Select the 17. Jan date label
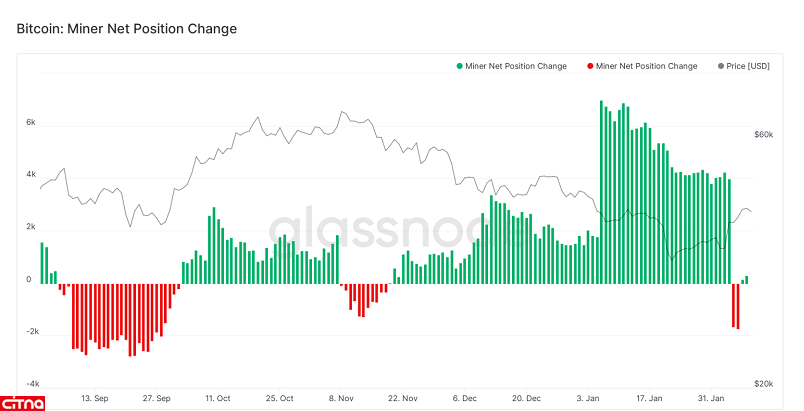The height and width of the screenshot is (411, 804). [649, 398]
